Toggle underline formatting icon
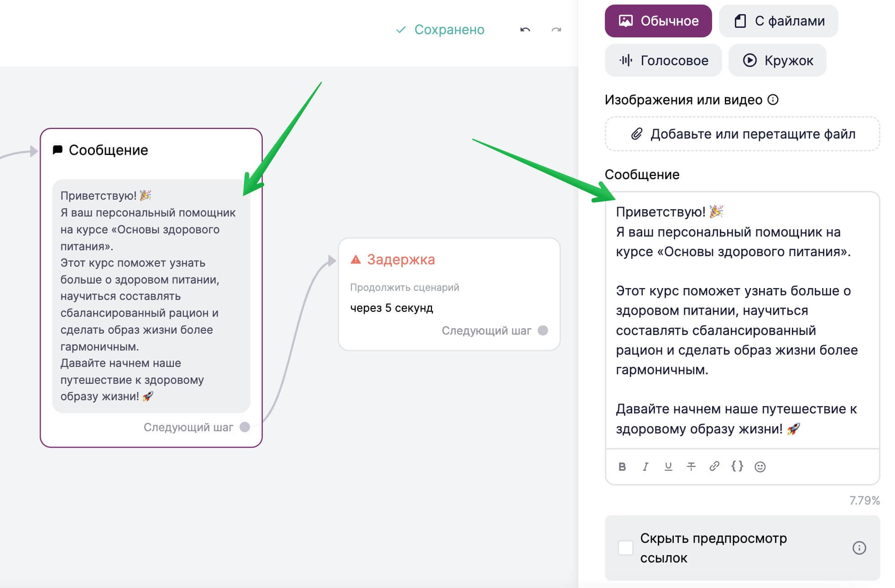This screenshot has width=895, height=588. (668, 466)
